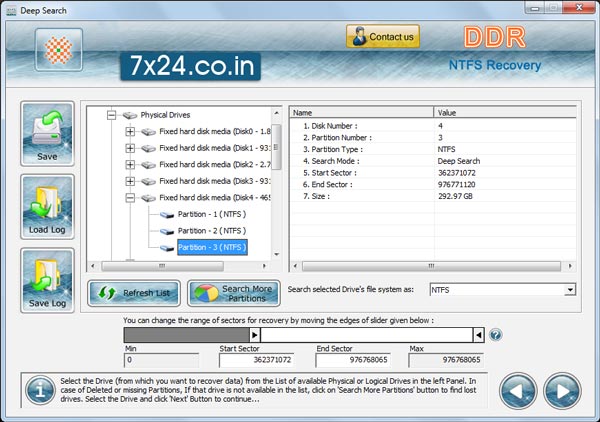Select Partition - 2 ( NTFS )

click(212, 231)
